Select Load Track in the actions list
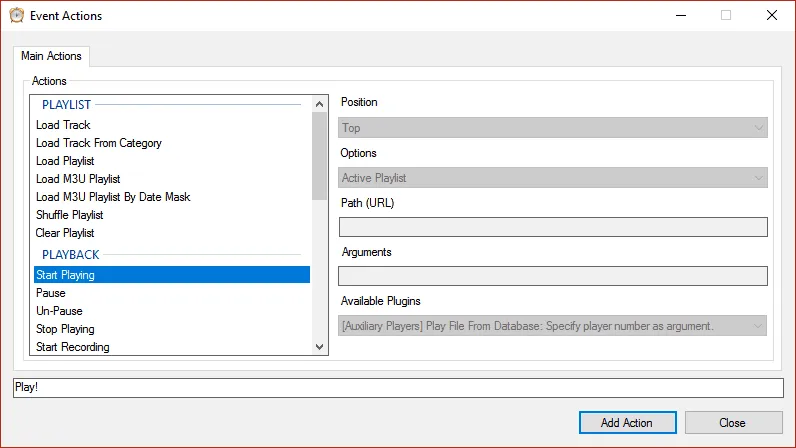Image resolution: width=796 pixels, height=448 pixels. (x=63, y=125)
